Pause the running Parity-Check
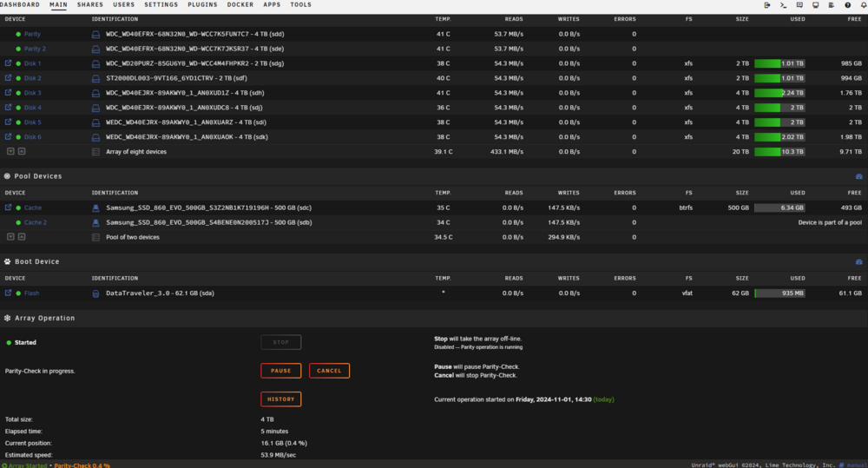This screenshot has width=868, height=468. click(280, 371)
